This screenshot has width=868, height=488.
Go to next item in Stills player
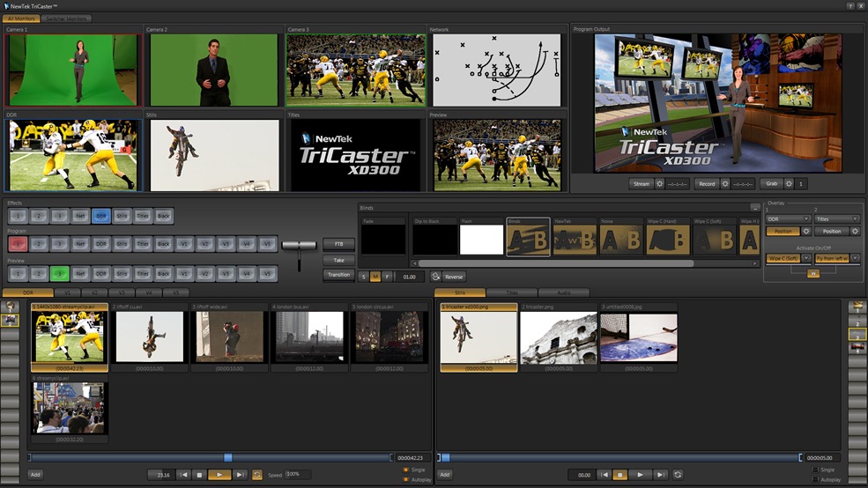click(x=660, y=475)
